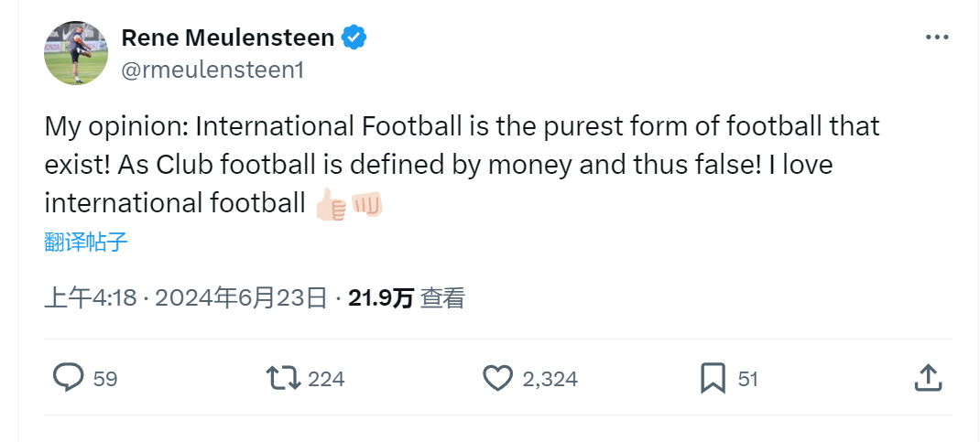Click the 224 reposts count
The height and width of the screenshot is (442, 980).
326,378
